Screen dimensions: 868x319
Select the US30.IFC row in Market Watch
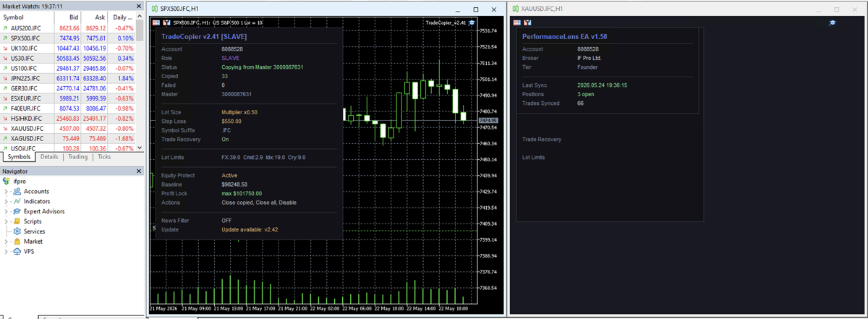tap(68, 58)
